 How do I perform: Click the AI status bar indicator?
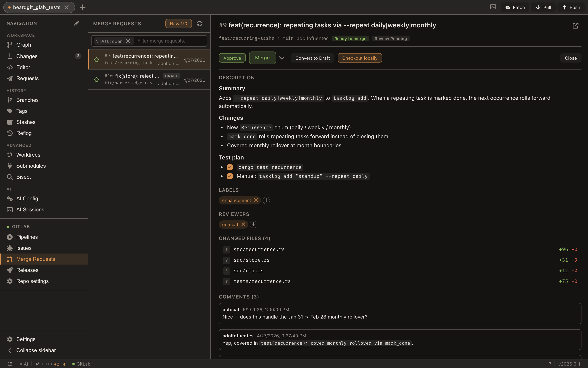24,364
